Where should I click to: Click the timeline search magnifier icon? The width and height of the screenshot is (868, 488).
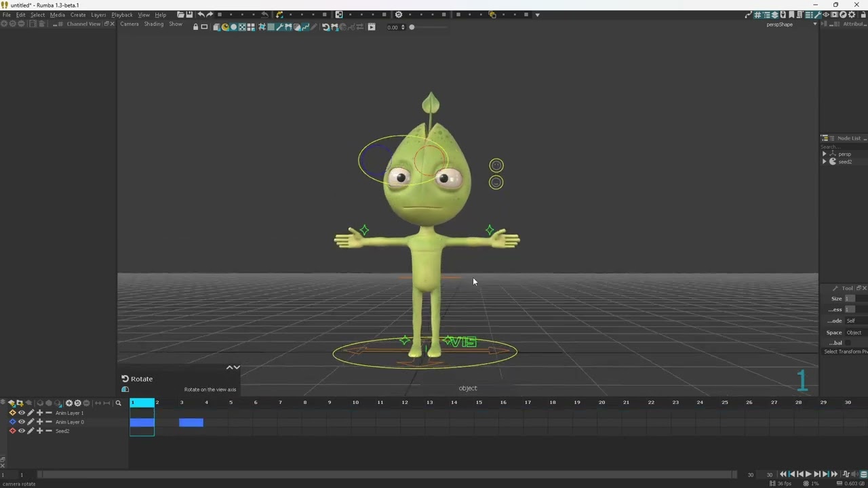[x=118, y=403]
